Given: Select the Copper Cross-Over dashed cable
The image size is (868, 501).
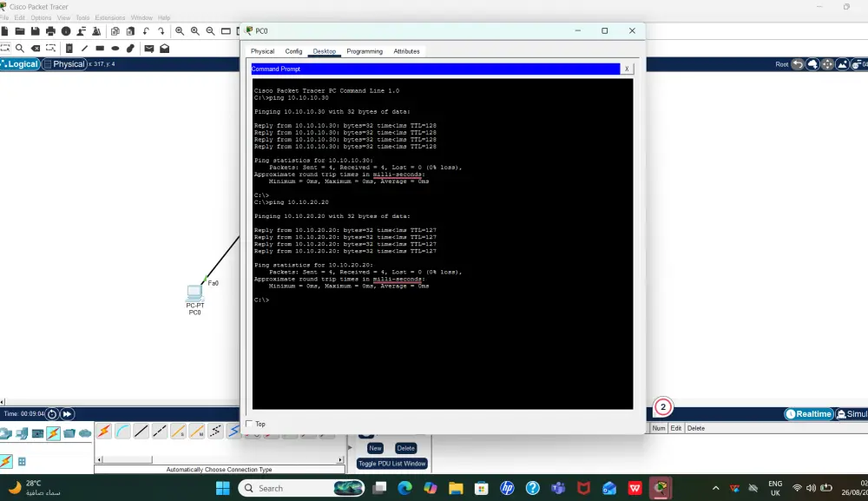Looking at the screenshot, I should point(160,432).
